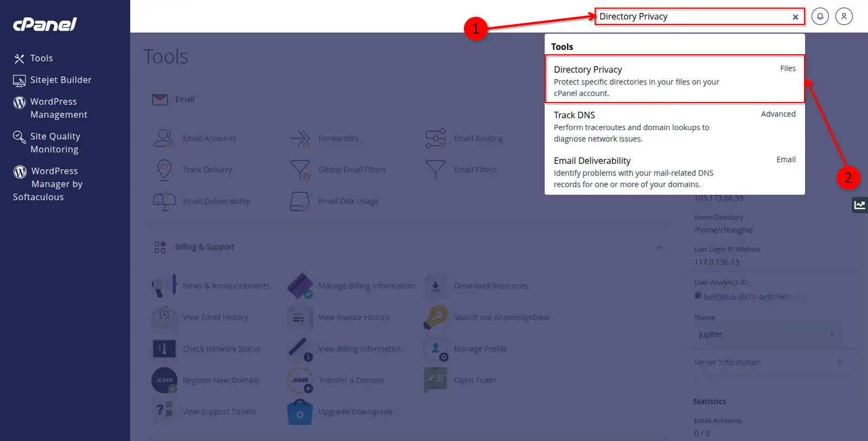Click the Tools page heading
Screen dimensions: 868x441
[165, 56]
